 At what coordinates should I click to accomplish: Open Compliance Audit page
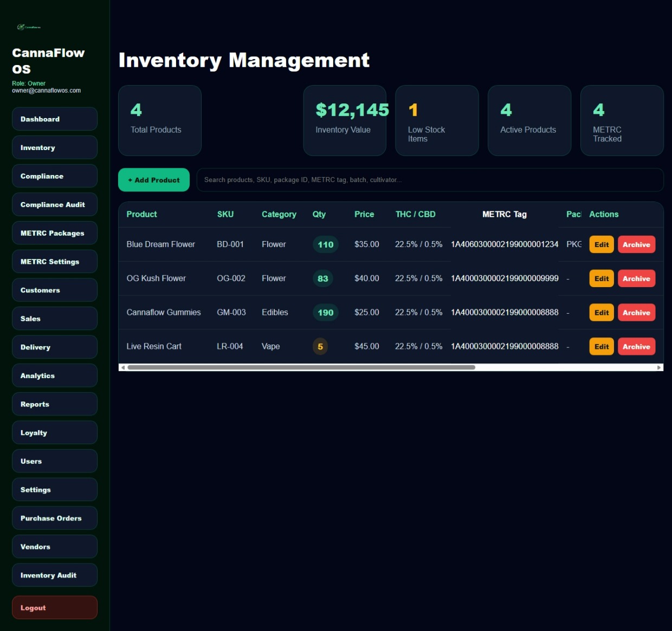point(55,205)
